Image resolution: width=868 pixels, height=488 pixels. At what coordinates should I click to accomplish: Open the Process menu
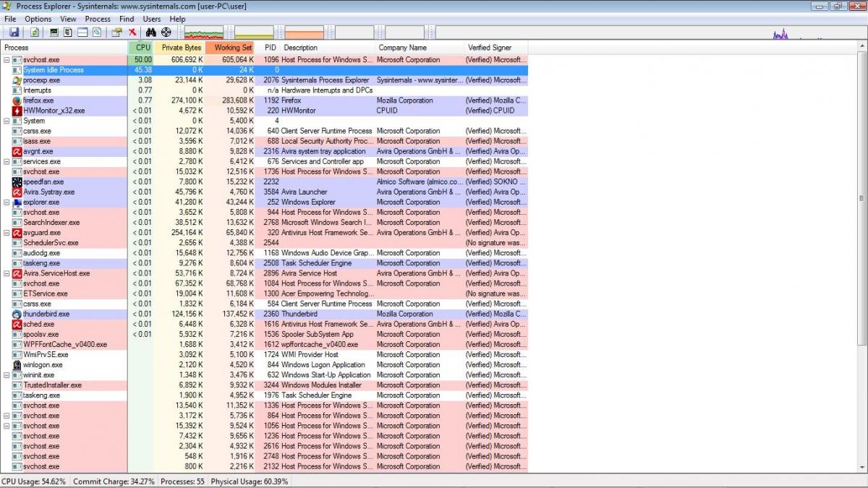(x=98, y=19)
